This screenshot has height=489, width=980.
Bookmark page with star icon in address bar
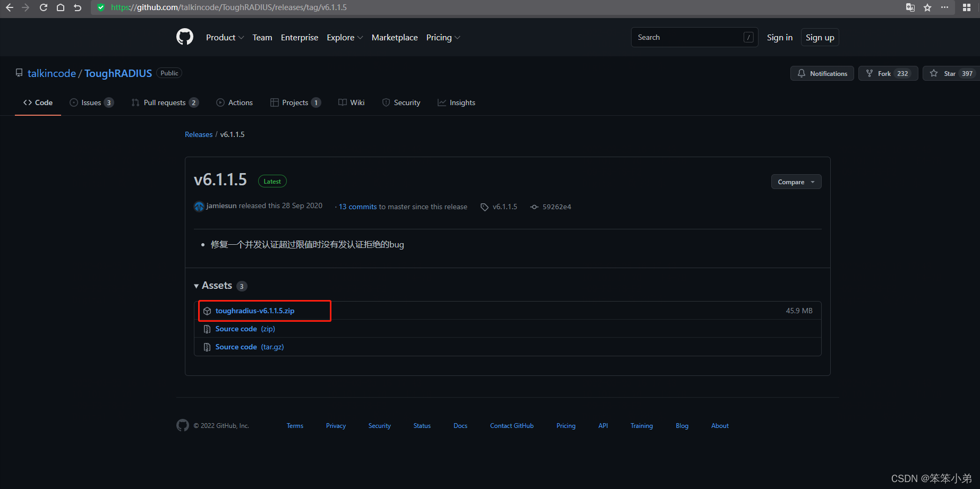tap(927, 7)
